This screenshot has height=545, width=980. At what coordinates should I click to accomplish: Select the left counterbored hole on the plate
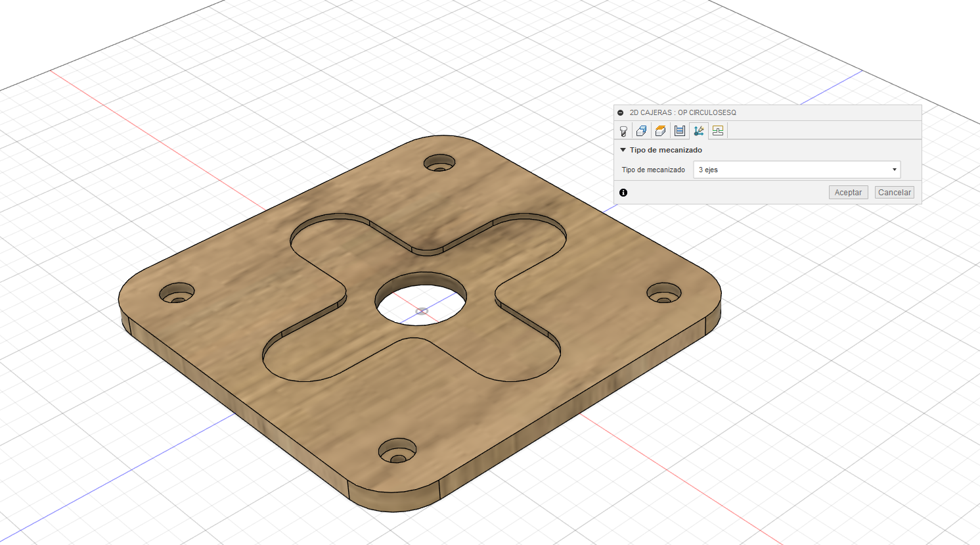click(177, 293)
